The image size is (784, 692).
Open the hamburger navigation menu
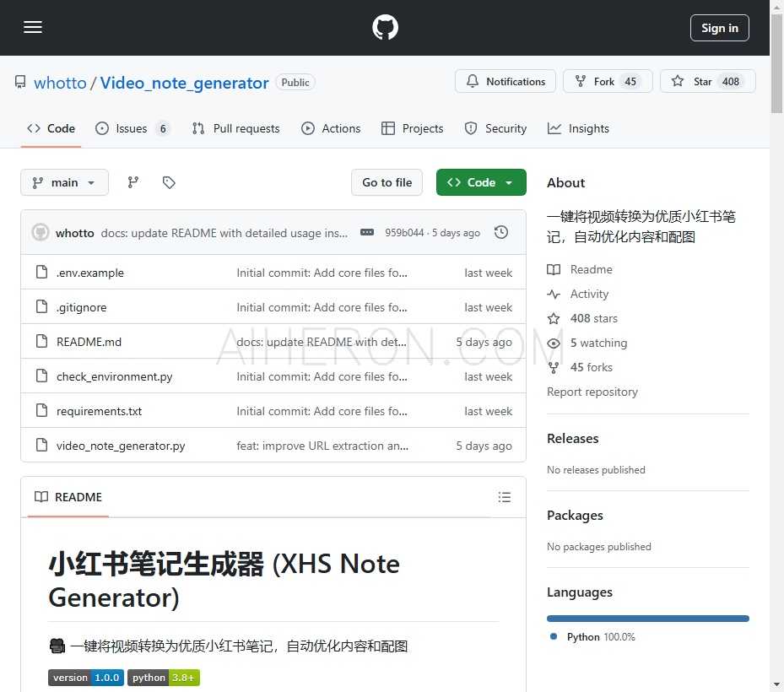[x=33, y=28]
